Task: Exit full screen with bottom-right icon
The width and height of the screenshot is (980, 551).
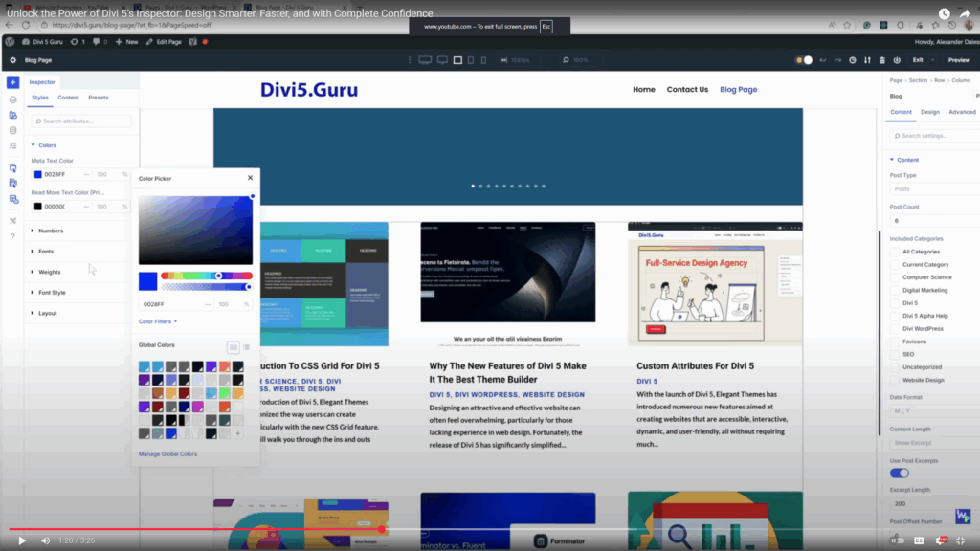Action: click(x=961, y=540)
